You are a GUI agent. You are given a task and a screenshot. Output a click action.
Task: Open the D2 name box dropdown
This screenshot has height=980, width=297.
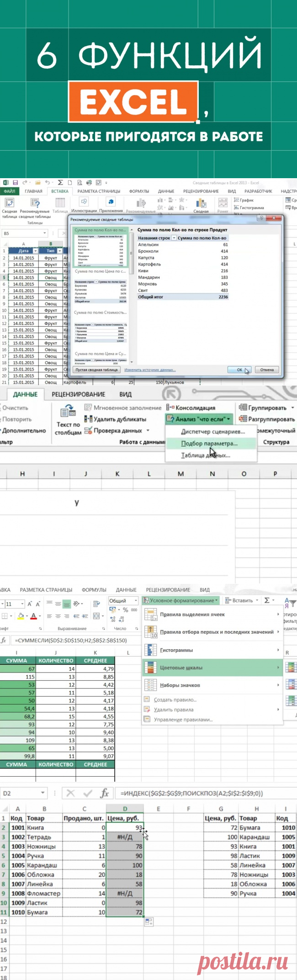[x=43, y=793]
